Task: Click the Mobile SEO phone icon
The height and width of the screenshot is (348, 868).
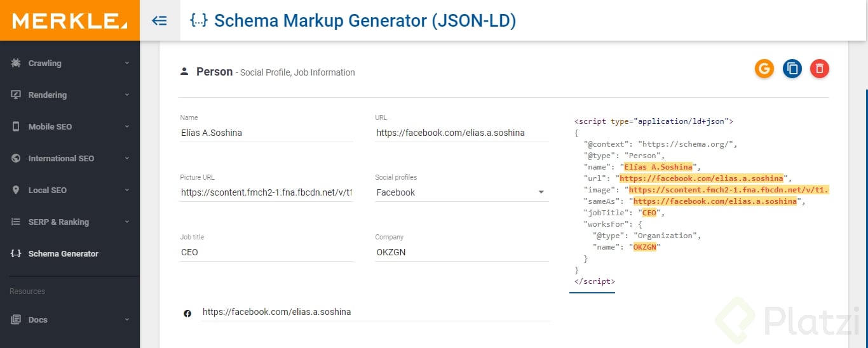Action: [16, 126]
